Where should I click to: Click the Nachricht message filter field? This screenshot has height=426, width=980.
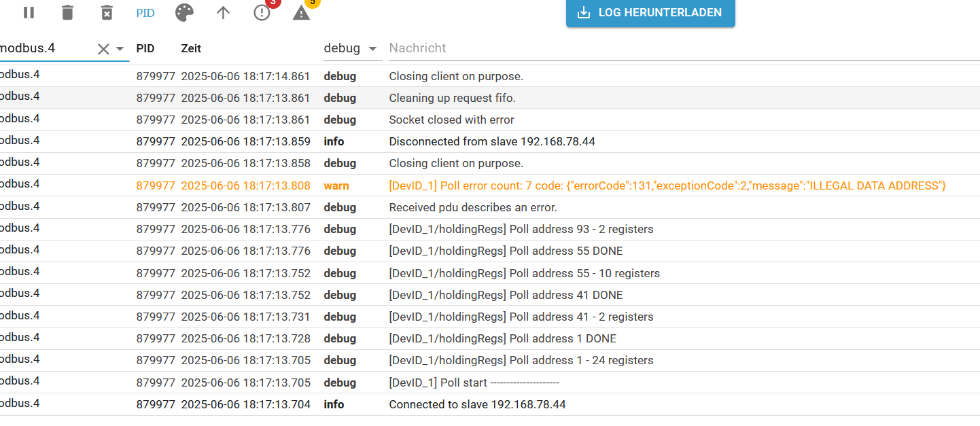click(x=680, y=48)
